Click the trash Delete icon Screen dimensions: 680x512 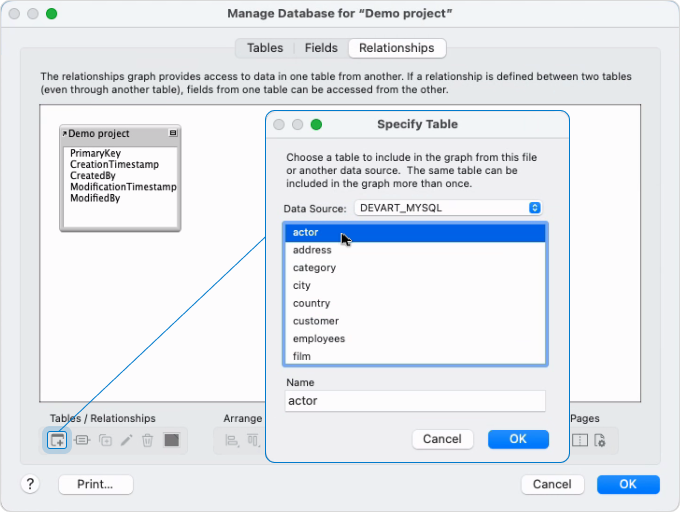[147, 440]
